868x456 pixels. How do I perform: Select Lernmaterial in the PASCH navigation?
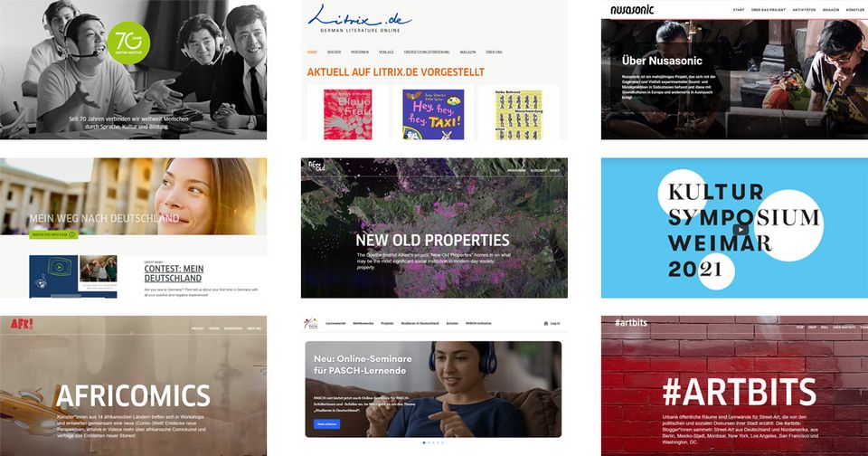click(x=335, y=323)
